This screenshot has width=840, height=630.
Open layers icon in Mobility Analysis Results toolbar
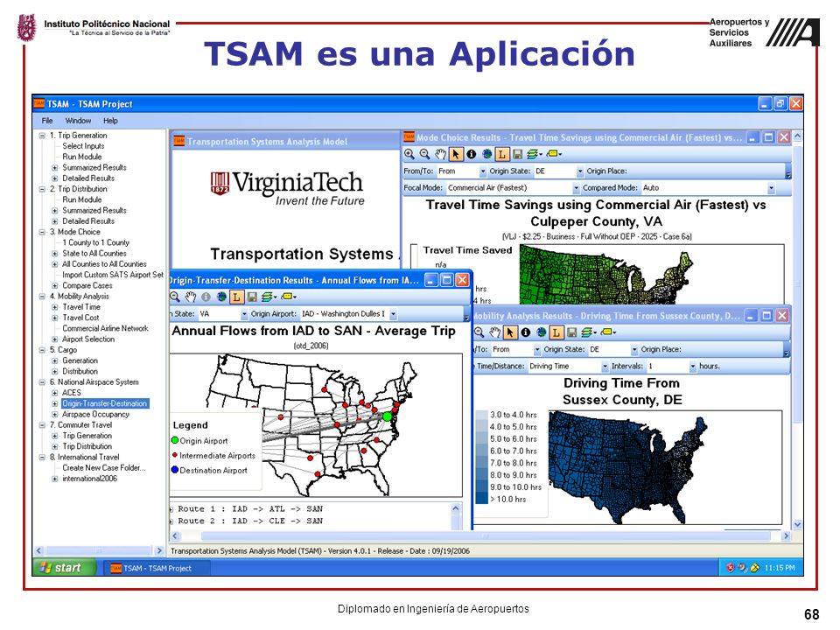pyautogui.click(x=589, y=332)
